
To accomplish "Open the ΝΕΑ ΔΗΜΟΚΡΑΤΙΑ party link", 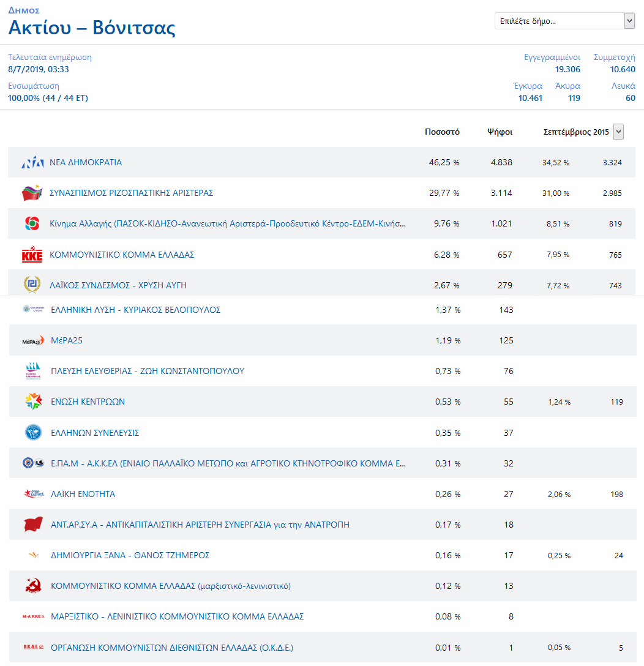I will pyautogui.click(x=86, y=162).
